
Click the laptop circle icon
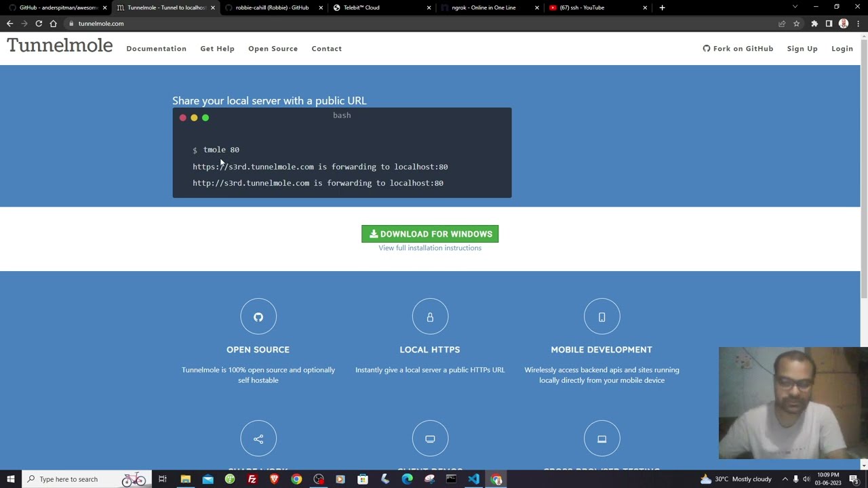(x=601, y=439)
